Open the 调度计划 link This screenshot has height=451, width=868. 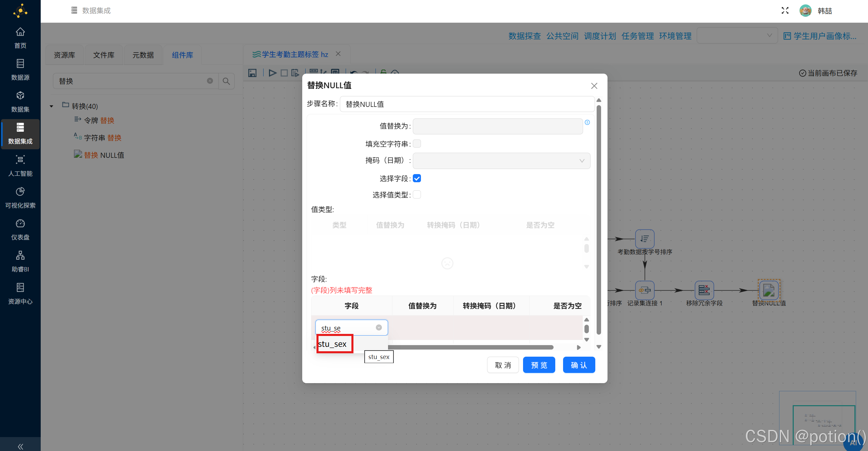pyautogui.click(x=600, y=36)
